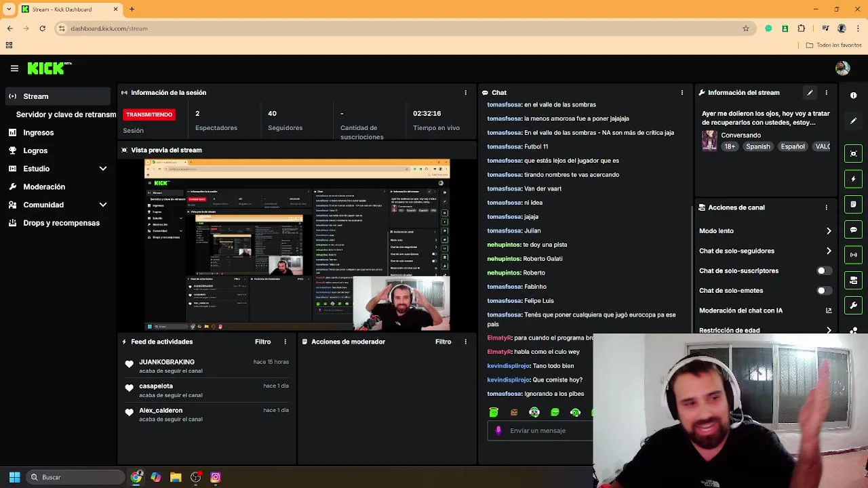Reload the browser page

(x=42, y=28)
